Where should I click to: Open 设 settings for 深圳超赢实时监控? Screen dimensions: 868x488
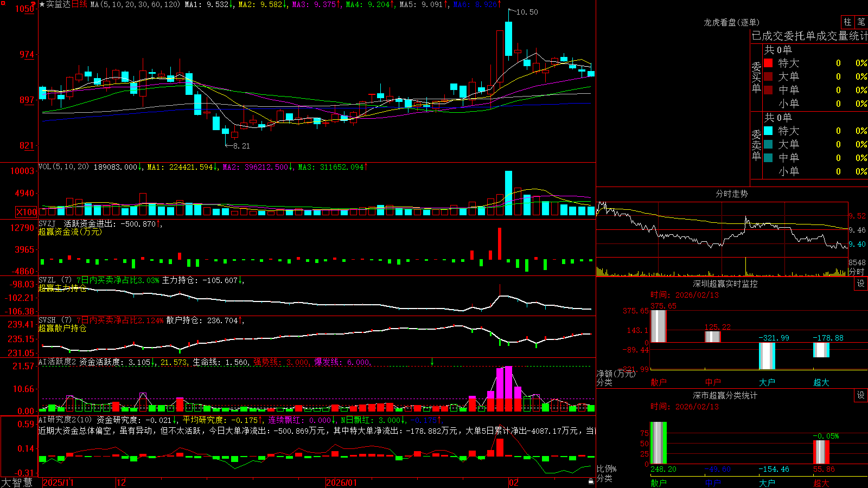861,284
